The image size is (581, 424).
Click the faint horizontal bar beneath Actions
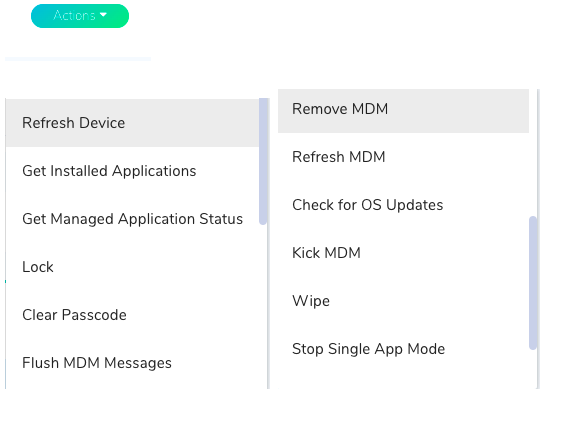78,59
